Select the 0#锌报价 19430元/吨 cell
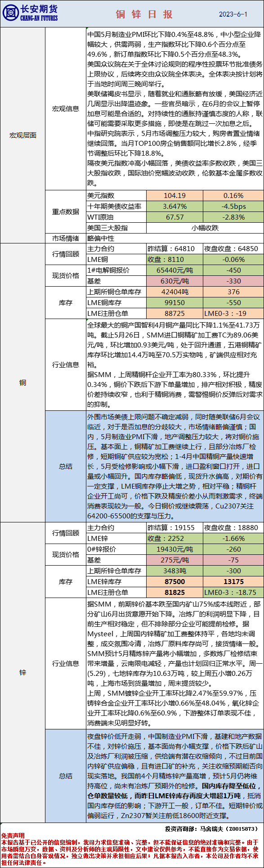Image resolution: width=264 pixels, height=868 pixels. click(x=175, y=549)
